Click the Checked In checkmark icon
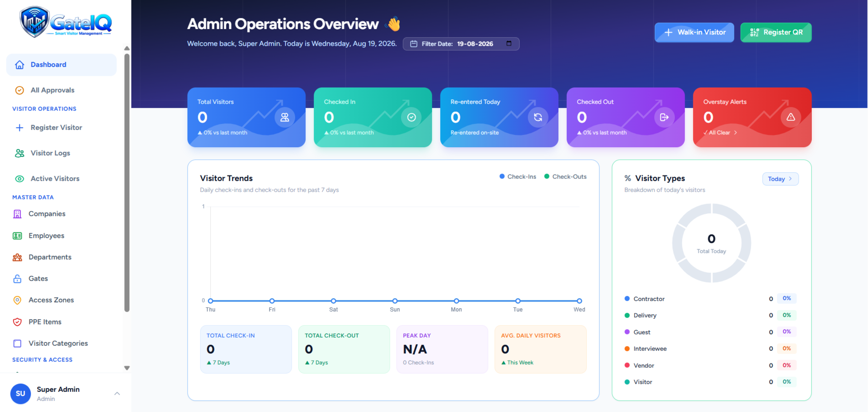Image resolution: width=868 pixels, height=412 pixels. click(x=411, y=117)
